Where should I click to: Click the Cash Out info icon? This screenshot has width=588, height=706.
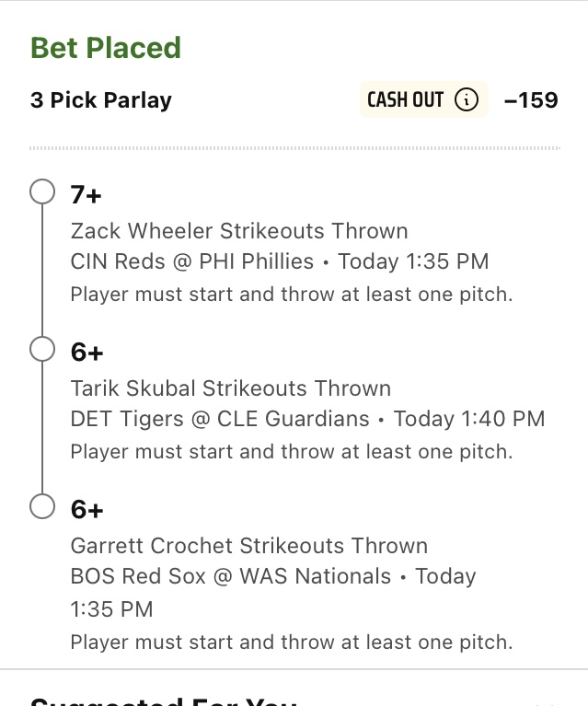(x=466, y=99)
